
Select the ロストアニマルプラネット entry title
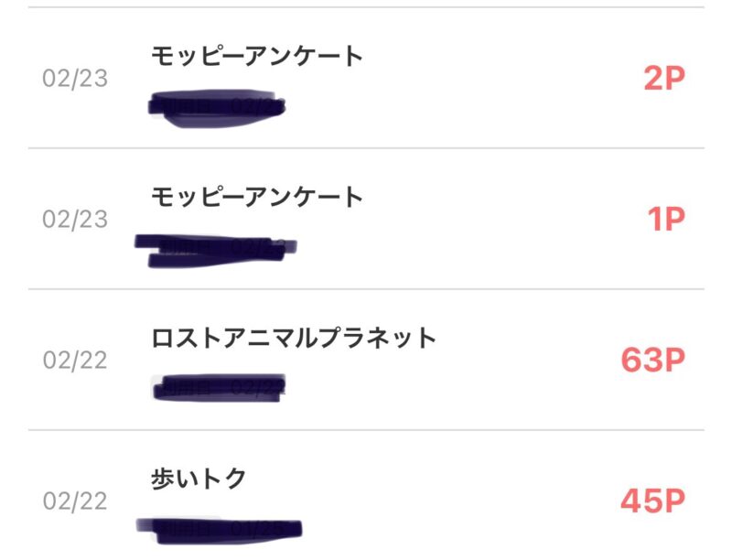[x=294, y=338]
